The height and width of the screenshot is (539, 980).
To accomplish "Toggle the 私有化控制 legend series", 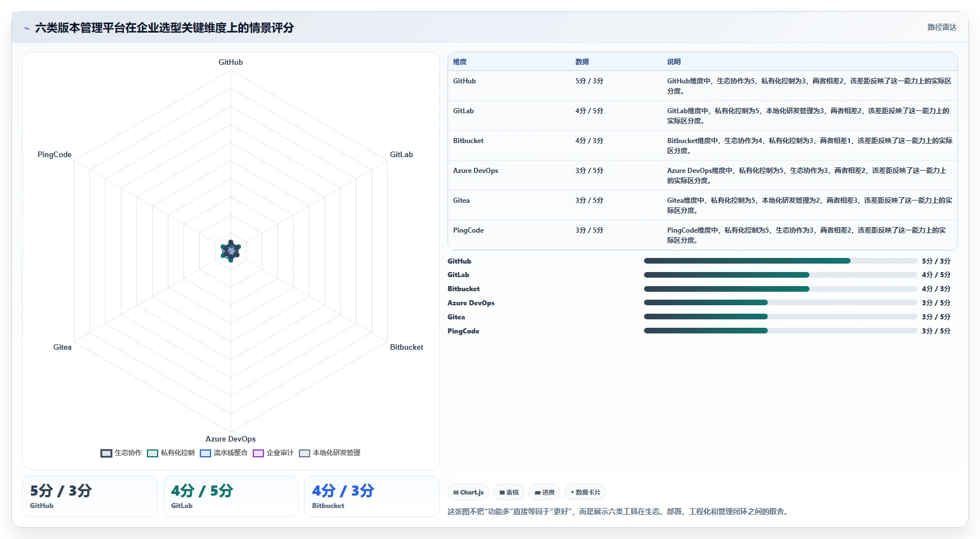I will [171, 453].
